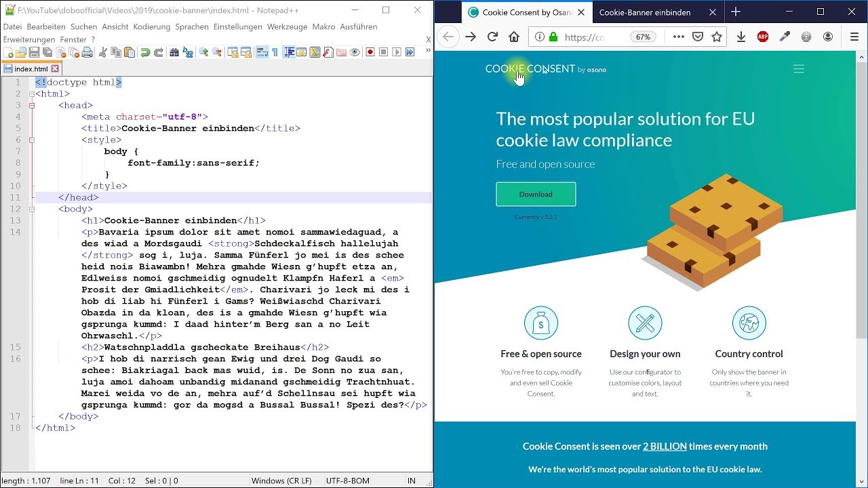Open a new Firefox tab with plus

[736, 12]
